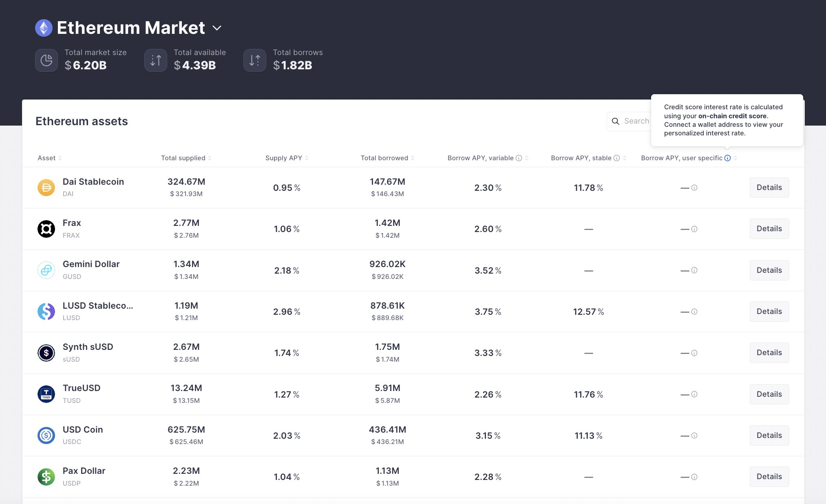The image size is (826, 504).
Task: Sort arrows for Borrow APY, variable
Action: [527, 158]
